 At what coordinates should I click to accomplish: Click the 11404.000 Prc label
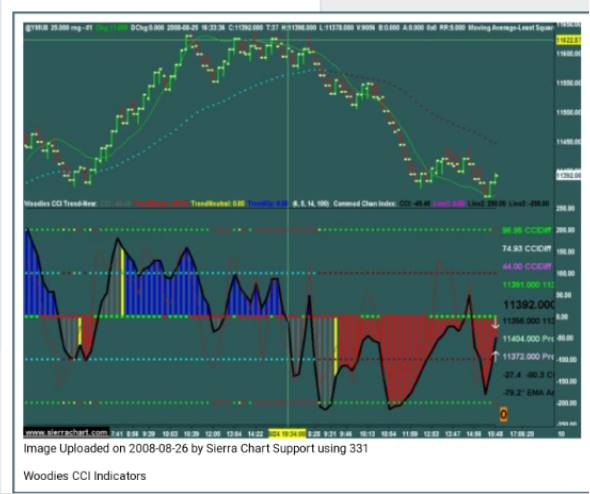click(528, 339)
